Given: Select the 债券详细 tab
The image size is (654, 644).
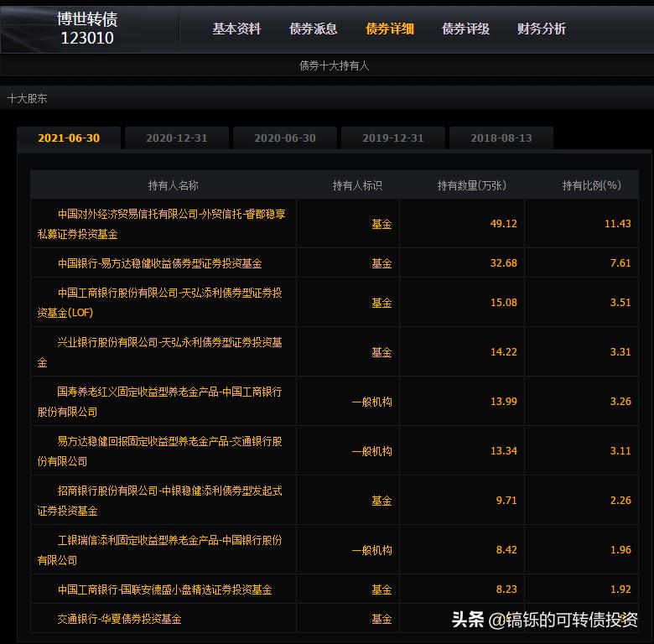Looking at the screenshot, I should (x=390, y=29).
